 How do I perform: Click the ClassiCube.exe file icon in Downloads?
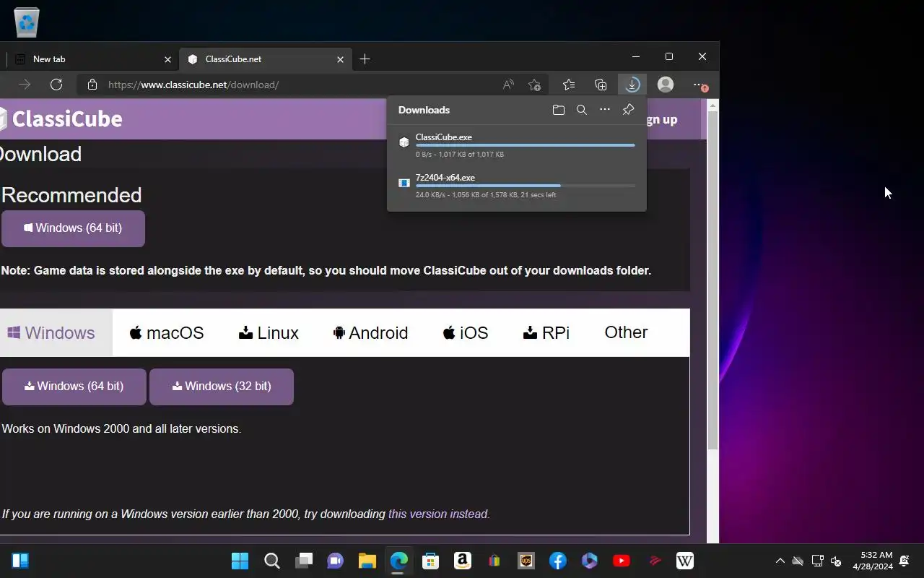(x=404, y=142)
